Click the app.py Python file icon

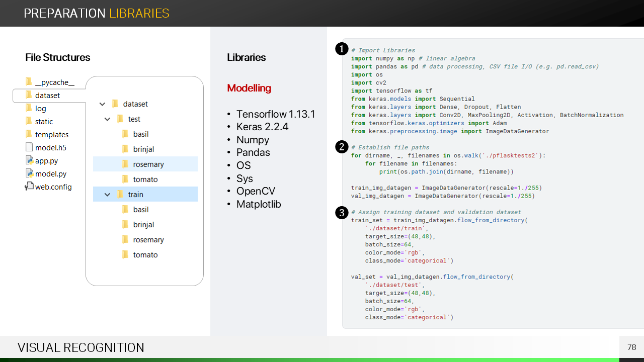point(29,160)
